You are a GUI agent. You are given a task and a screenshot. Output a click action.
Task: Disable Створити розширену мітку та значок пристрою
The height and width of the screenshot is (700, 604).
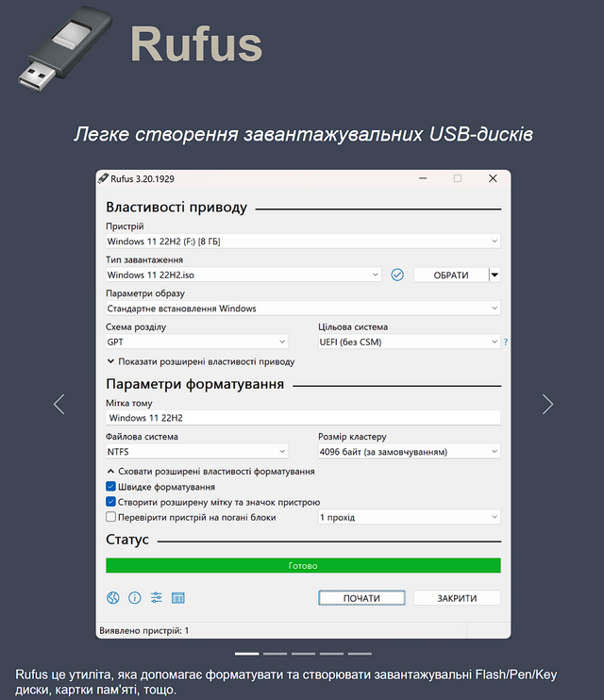pyautogui.click(x=110, y=502)
